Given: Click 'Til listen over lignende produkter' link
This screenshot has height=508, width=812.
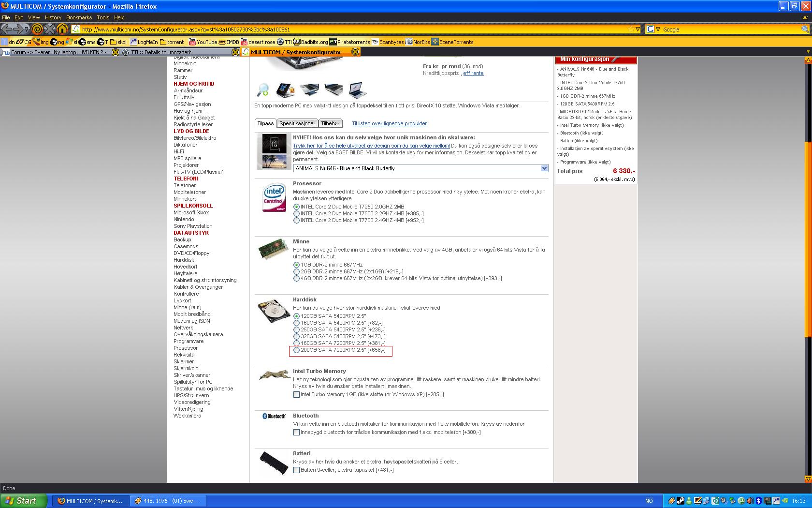Looking at the screenshot, I should click(x=390, y=123).
